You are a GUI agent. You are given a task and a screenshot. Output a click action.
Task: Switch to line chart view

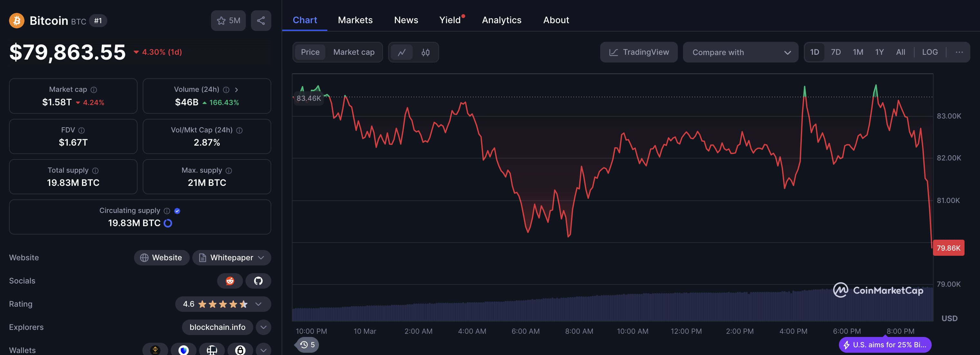(x=402, y=52)
